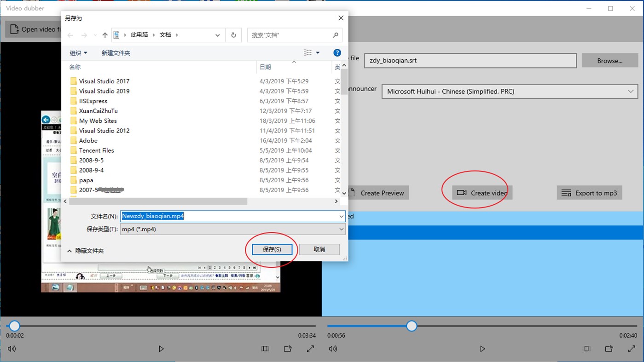644x362 pixels.
Task: Click the up-one-level navigation arrow
Action: coord(104,34)
